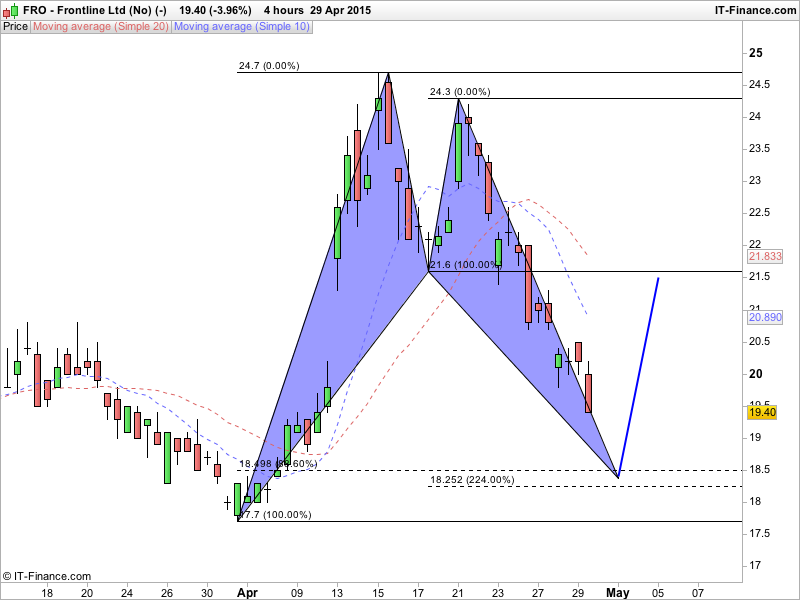Click the 18.252 (224.00%) extension label

coord(472,479)
